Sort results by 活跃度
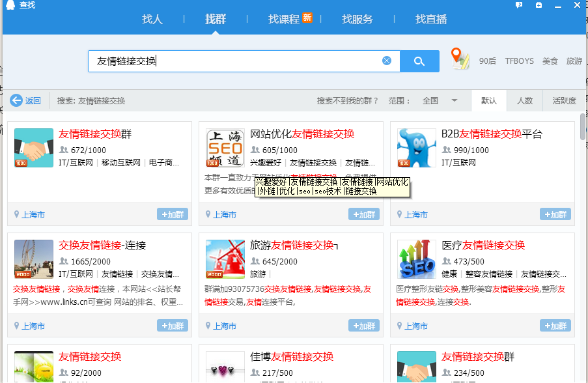 [564, 101]
